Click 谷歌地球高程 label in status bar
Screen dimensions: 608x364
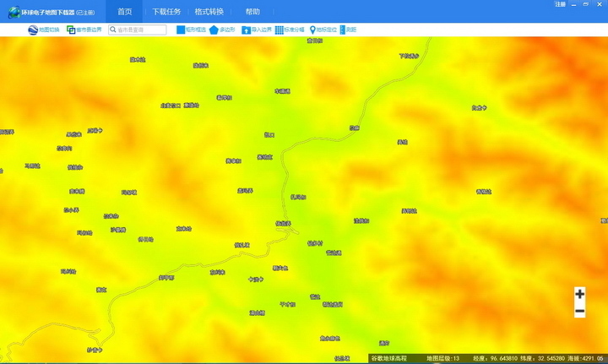(389, 358)
